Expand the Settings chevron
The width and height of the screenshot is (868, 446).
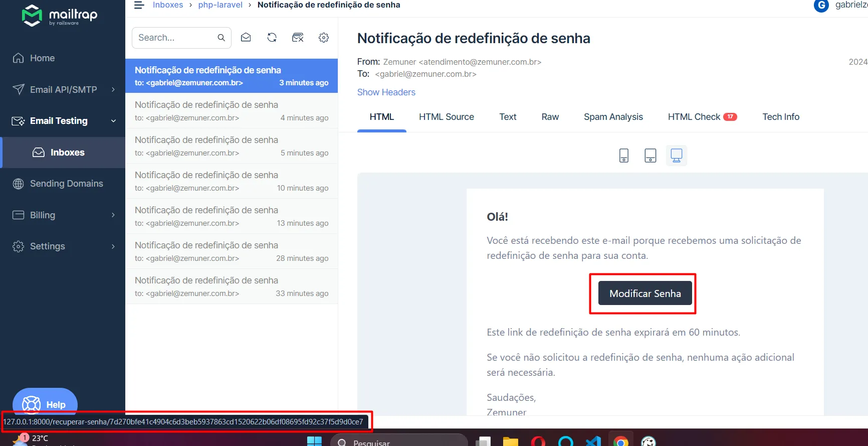(x=113, y=246)
